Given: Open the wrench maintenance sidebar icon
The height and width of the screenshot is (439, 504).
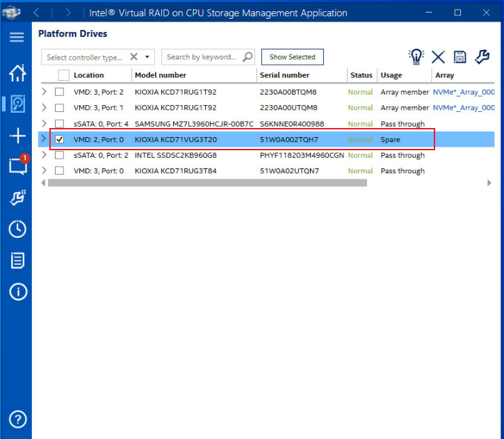Looking at the screenshot, I should [x=17, y=198].
